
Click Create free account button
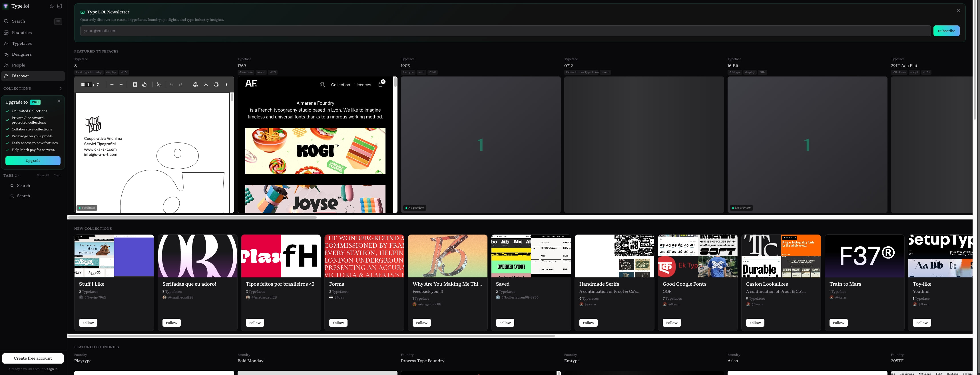coord(33,358)
